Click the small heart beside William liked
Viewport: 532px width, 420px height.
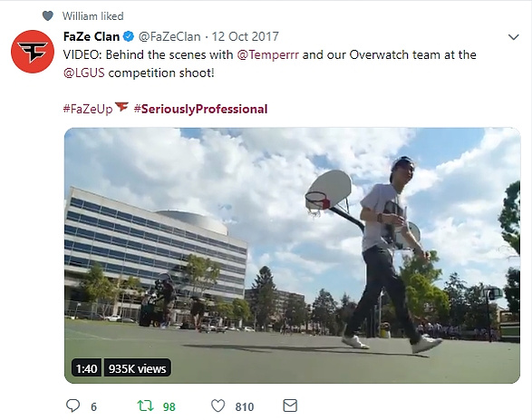(x=48, y=15)
